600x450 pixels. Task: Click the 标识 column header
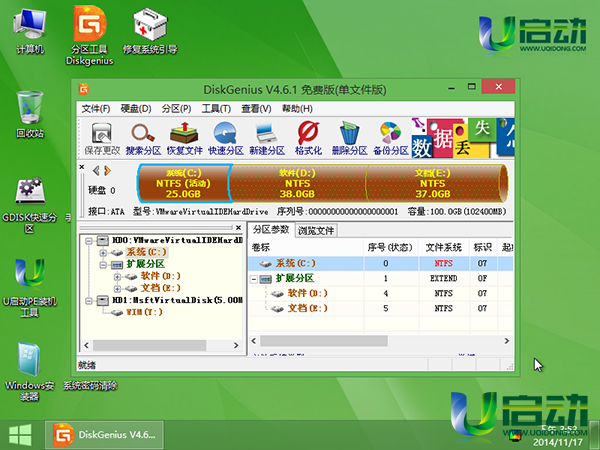pos(483,248)
